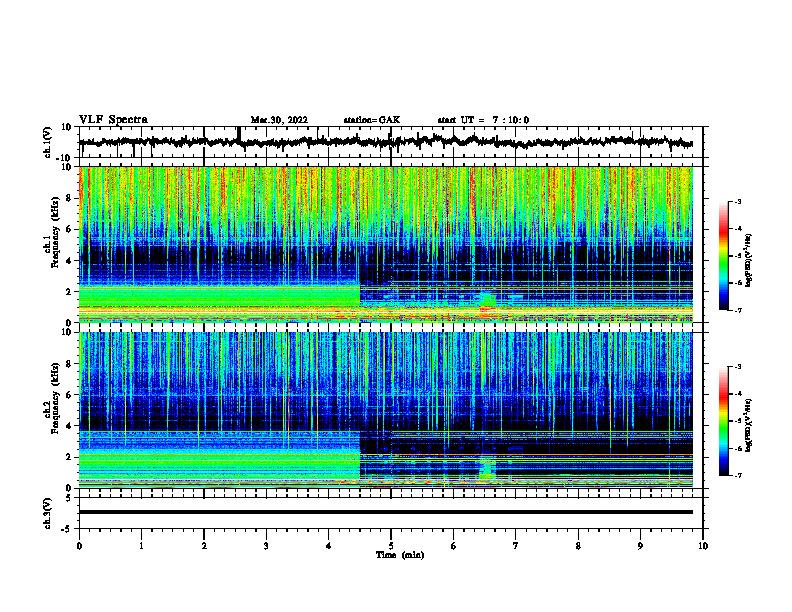Select the ch.2 spectrogram color scale bar

point(724,421)
